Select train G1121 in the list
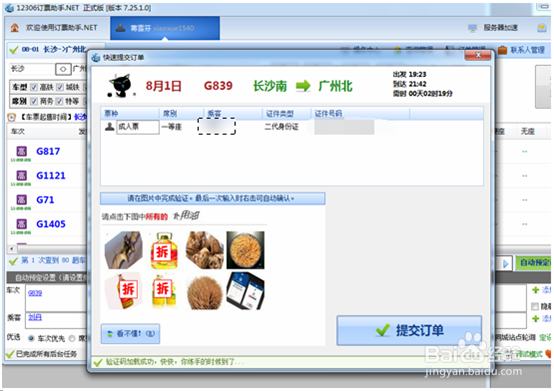The image size is (554, 391). pos(51,176)
